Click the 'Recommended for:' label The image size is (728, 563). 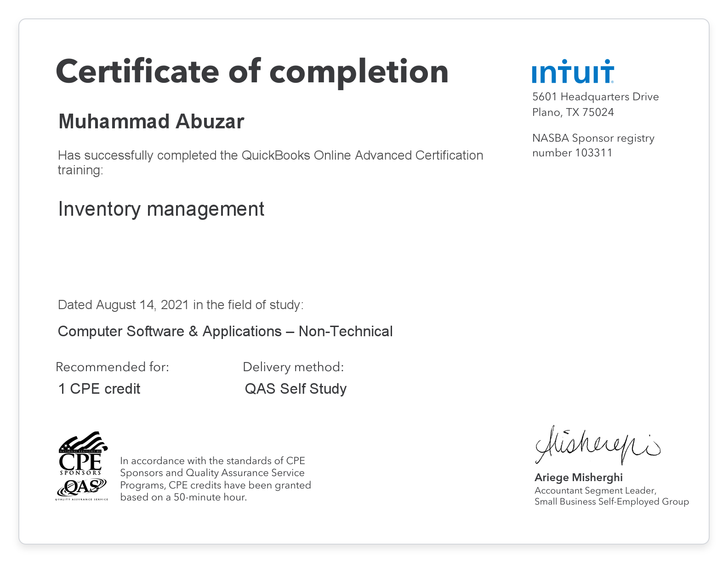(x=113, y=367)
